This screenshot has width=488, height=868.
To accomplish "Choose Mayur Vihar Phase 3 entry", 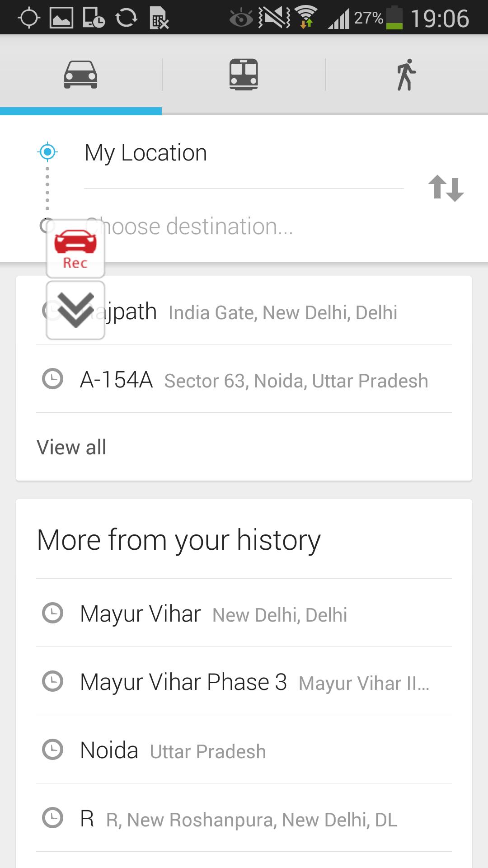I will point(253,682).
